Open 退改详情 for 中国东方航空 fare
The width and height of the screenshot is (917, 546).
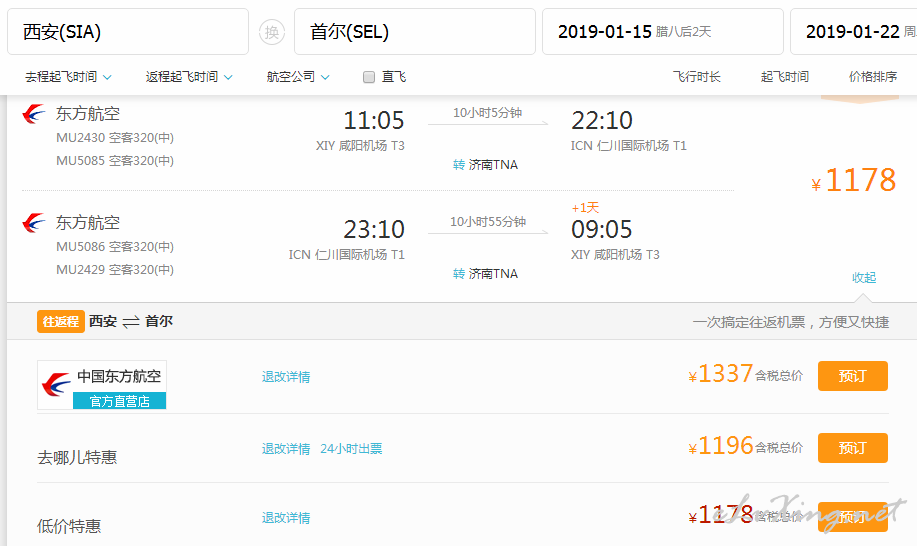click(286, 377)
